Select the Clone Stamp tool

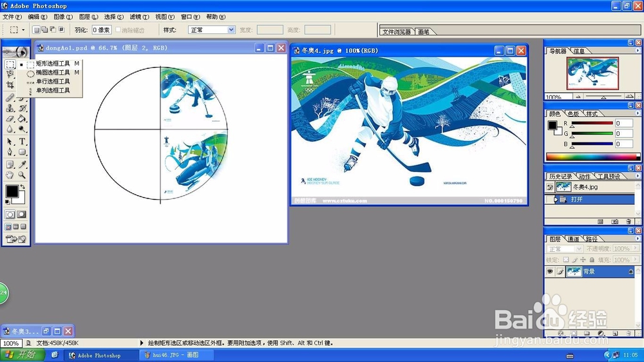click(x=10, y=108)
